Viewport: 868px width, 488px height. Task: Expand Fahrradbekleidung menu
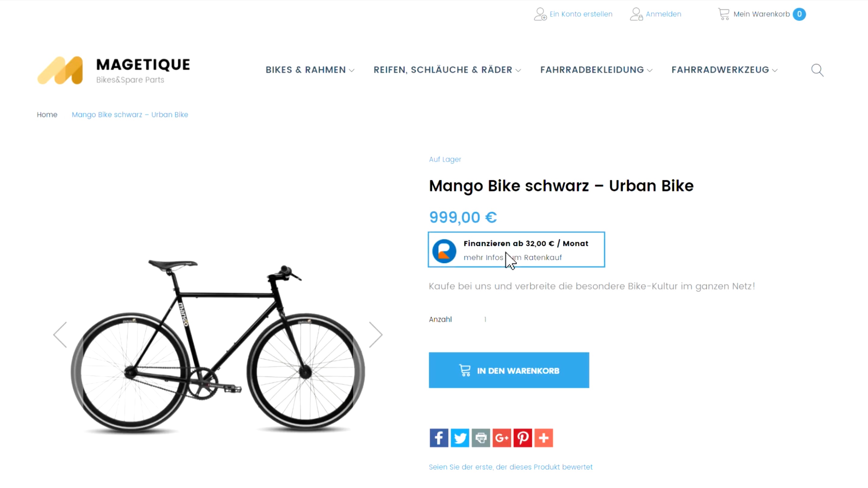[x=596, y=70]
